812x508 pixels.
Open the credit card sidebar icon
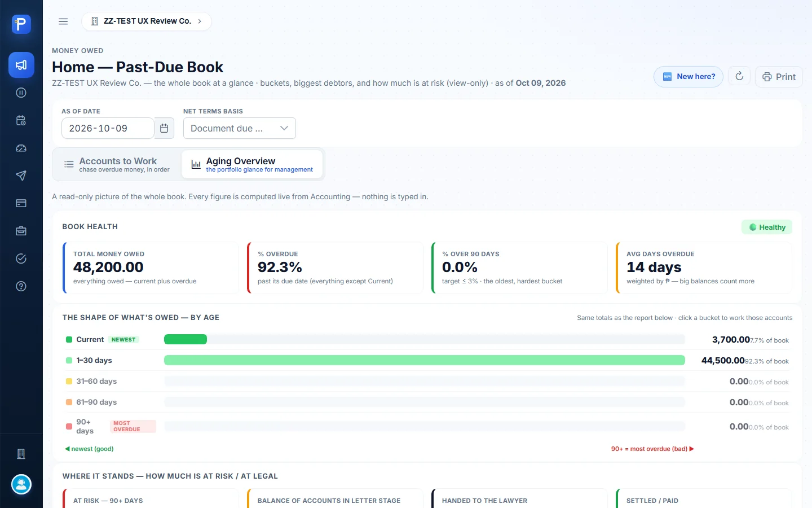click(x=21, y=203)
